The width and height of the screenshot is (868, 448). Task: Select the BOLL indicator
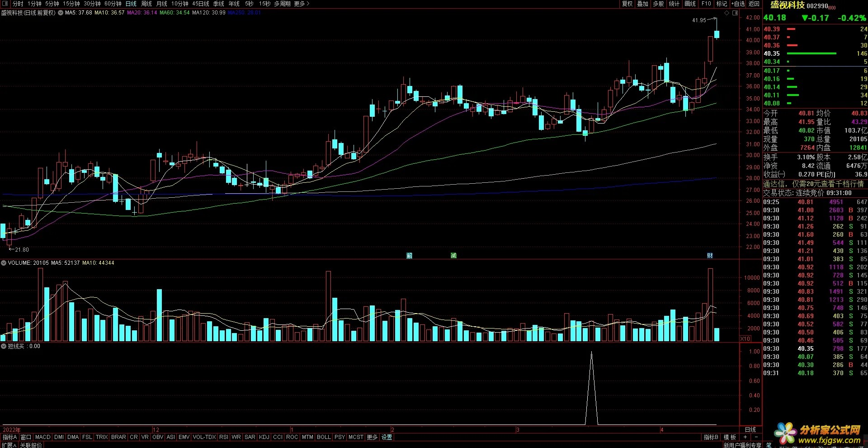click(x=324, y=437)
